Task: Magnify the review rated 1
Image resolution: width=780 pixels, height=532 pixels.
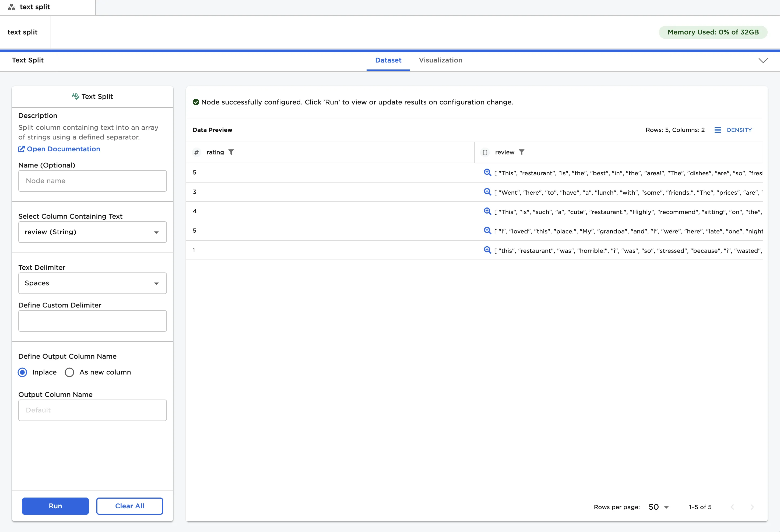Action: coord(487,250)
